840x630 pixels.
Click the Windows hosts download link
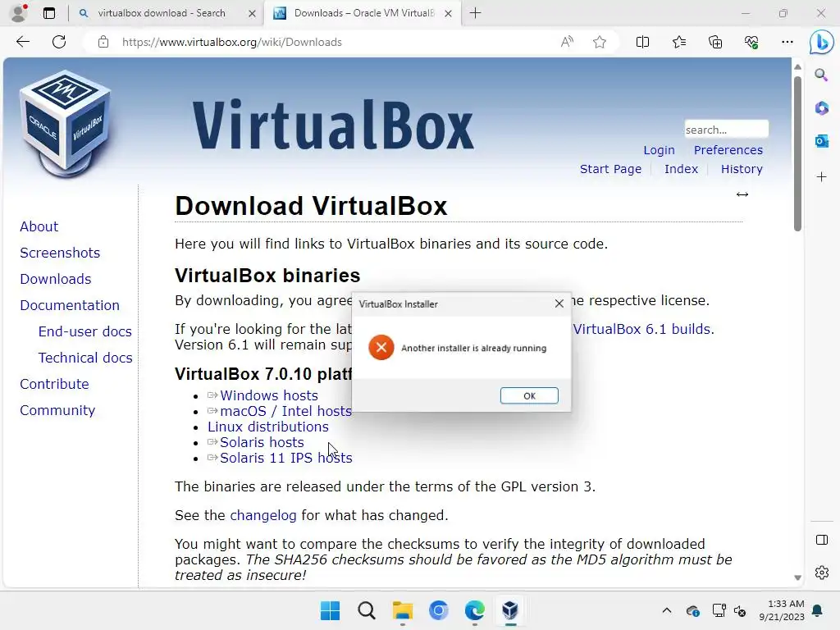(269, 395)
